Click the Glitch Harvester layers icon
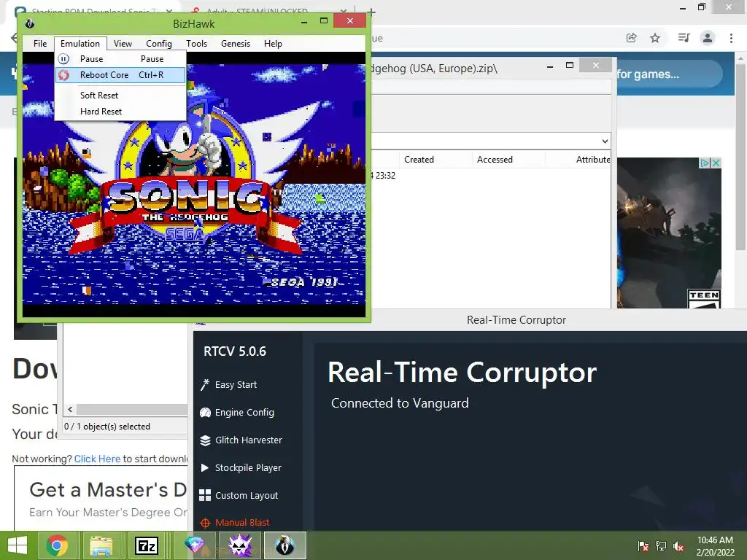Image resolution: width=747 pixels, height=560 pixels. tap(205, 440)
